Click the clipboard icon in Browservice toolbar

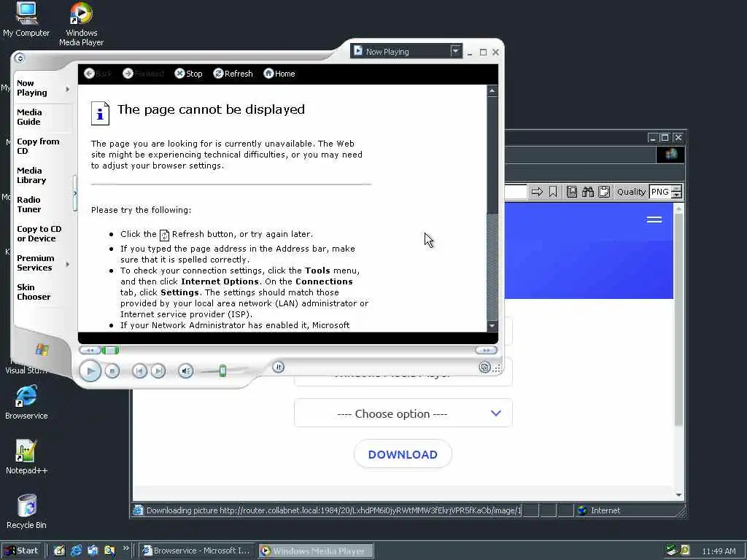coord(604,192)
